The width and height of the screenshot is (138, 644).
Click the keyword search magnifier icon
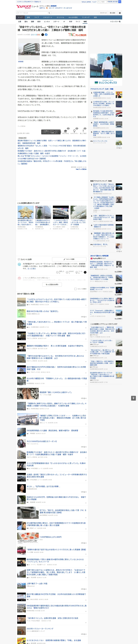[x=49, y=13]
